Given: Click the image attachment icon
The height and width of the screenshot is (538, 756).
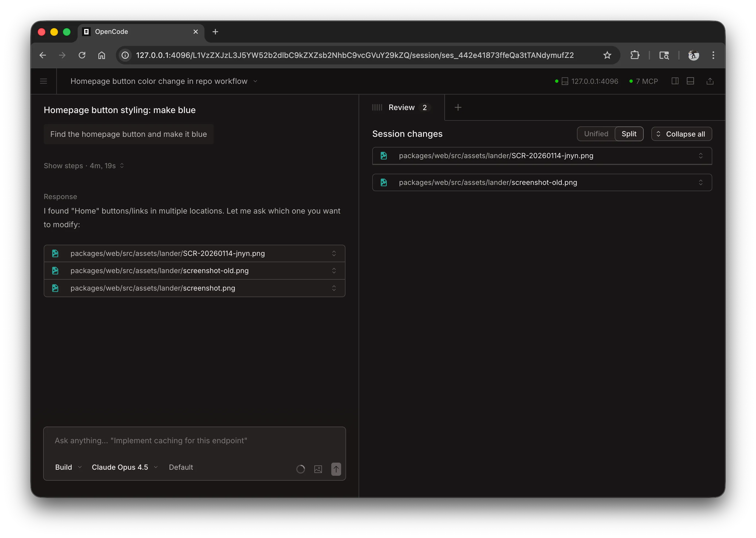Looking at the screenshot, I should 318,469.
